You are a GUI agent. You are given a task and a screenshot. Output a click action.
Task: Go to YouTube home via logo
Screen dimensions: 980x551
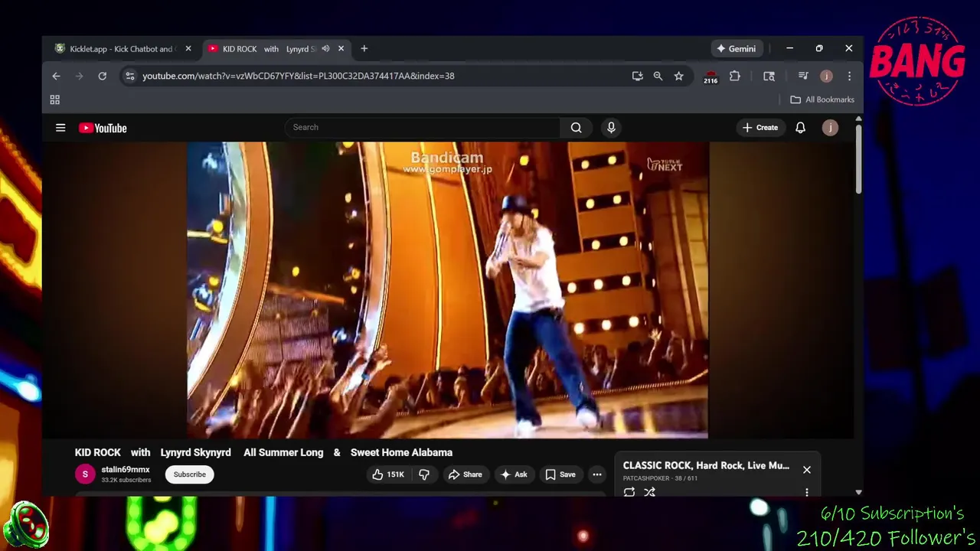coord(103,128)
